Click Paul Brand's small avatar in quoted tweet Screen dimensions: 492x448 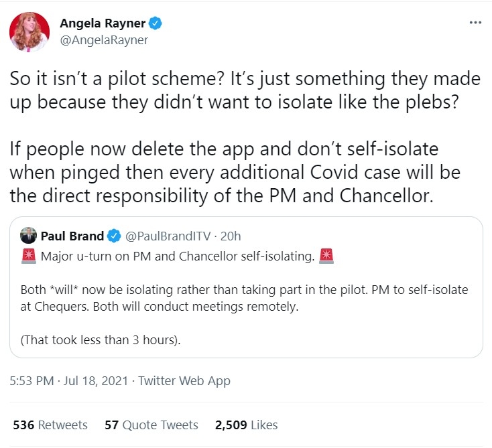[x=28, y=236]
